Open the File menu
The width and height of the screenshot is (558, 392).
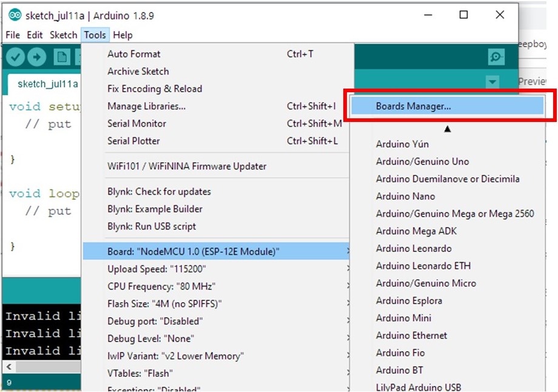[13, 35]
